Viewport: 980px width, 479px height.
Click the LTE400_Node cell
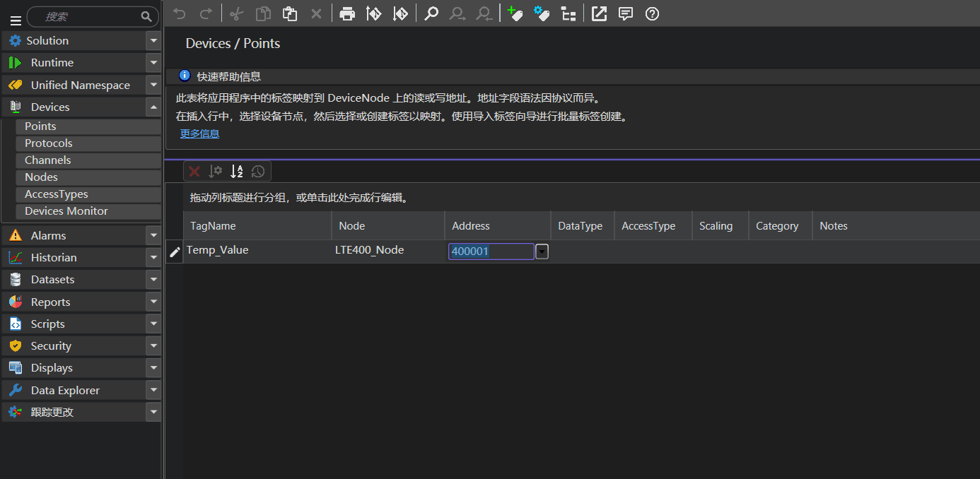[x=388, y=250]
